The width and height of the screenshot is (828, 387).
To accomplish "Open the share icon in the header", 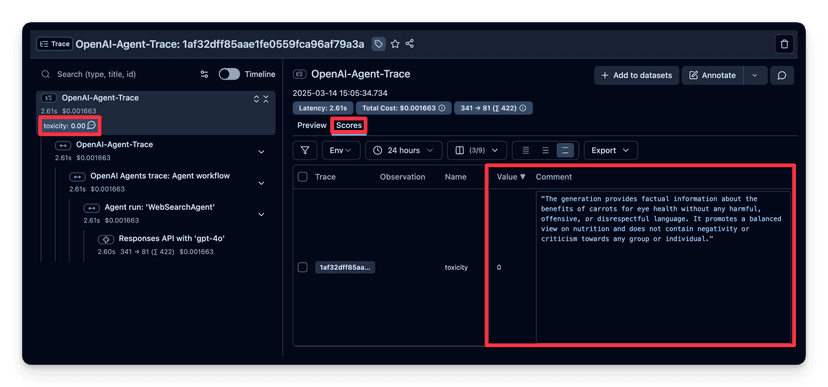I will pyautogui.click(x=410, y=44).
